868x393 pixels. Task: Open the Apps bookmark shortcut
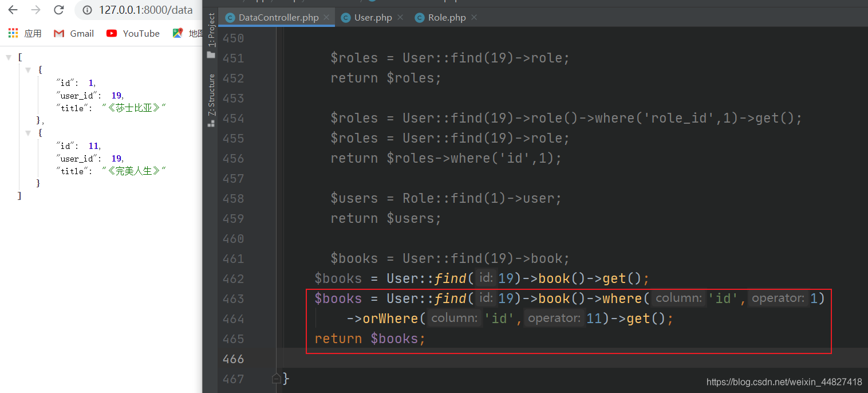pyautogui.click(x=25, y=33)
